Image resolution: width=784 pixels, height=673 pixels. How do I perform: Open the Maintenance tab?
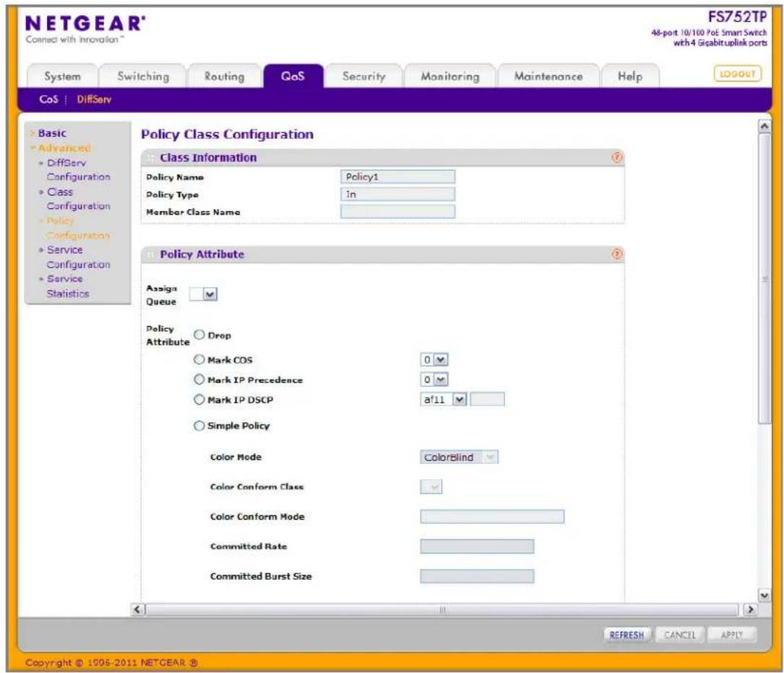point(548,77)
